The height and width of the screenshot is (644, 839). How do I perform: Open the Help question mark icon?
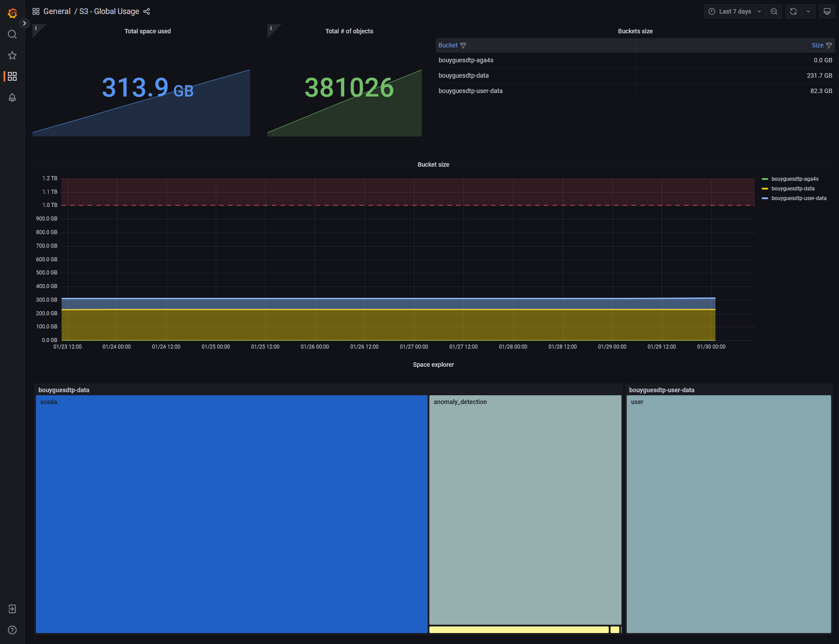click(x=12, y=630)
